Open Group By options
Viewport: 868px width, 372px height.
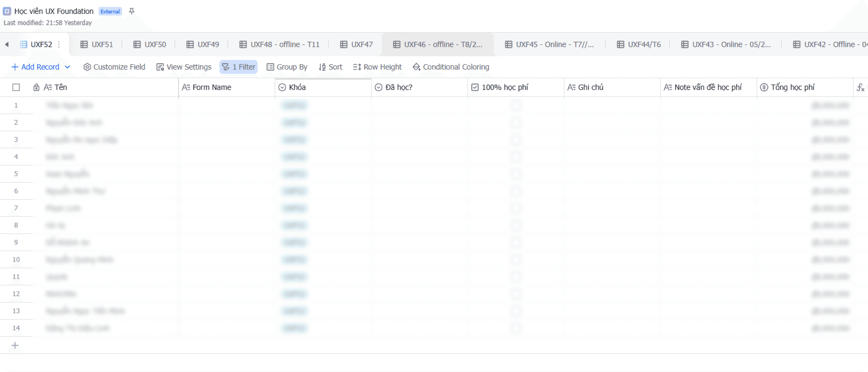287,67
